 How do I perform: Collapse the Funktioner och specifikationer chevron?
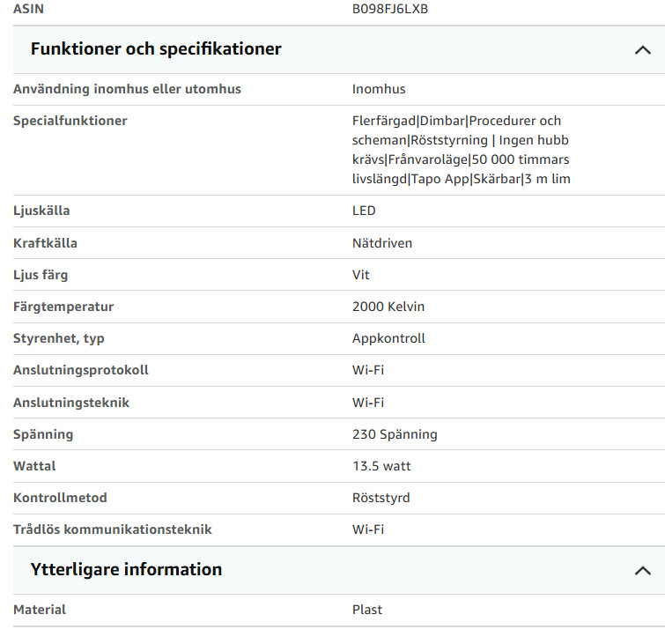(642, 50)
